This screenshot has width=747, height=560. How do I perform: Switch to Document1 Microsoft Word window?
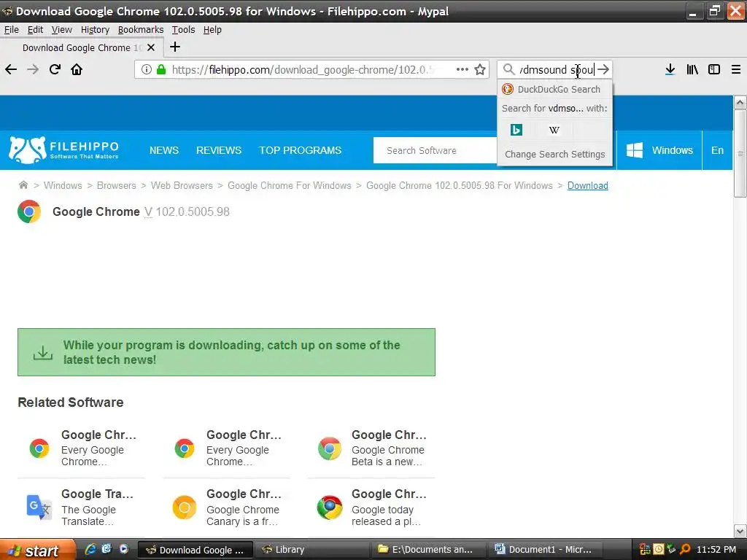(x=546, y=550)
